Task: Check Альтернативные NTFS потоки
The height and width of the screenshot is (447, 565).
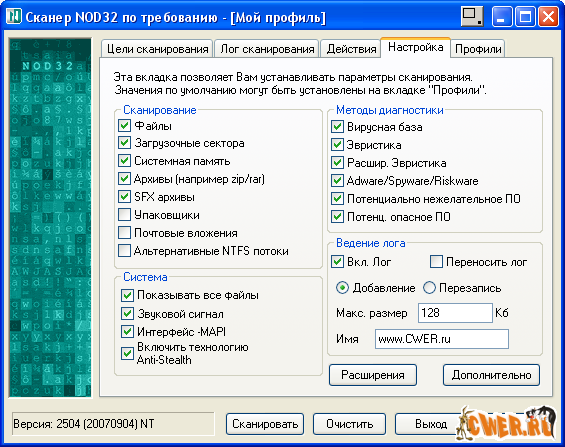Action: click(124, 251)
